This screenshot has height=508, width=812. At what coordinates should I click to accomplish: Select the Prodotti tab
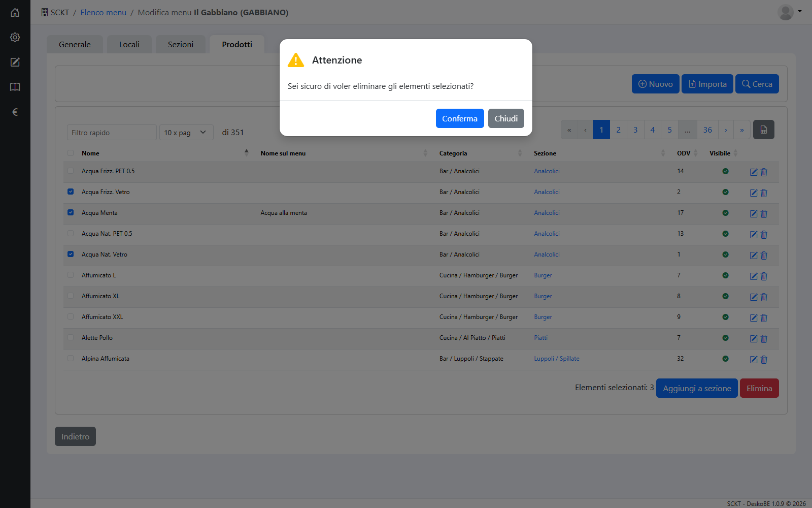(237, 45)
